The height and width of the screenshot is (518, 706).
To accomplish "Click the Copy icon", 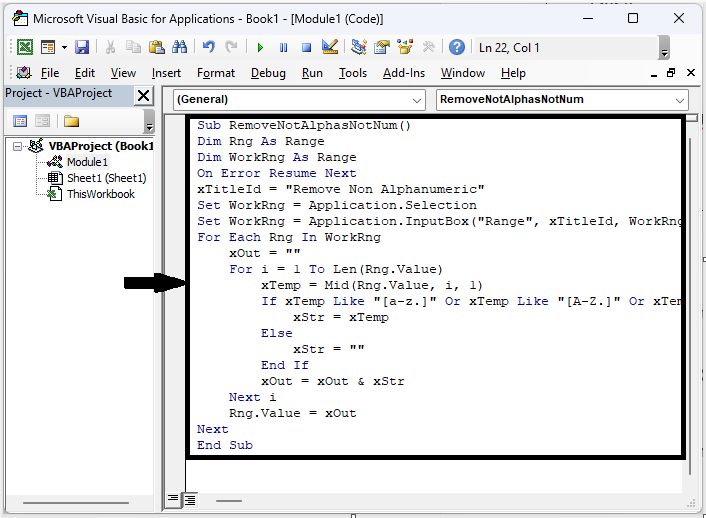I will point(133,47).
